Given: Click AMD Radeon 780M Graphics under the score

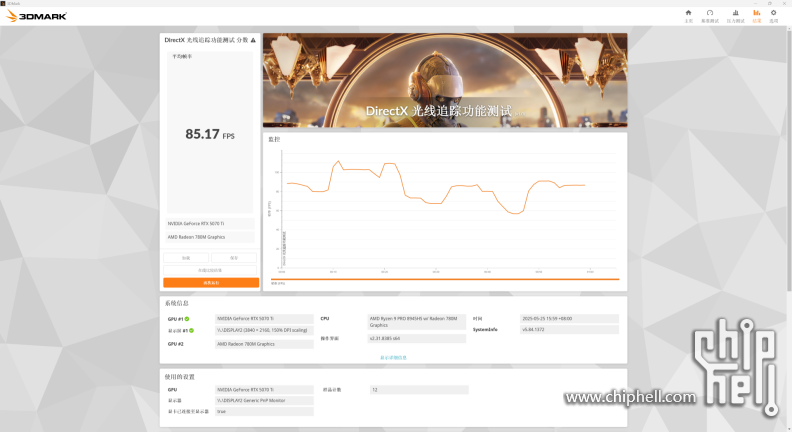Looking at the screenshot, I should [x=210, y=237].
